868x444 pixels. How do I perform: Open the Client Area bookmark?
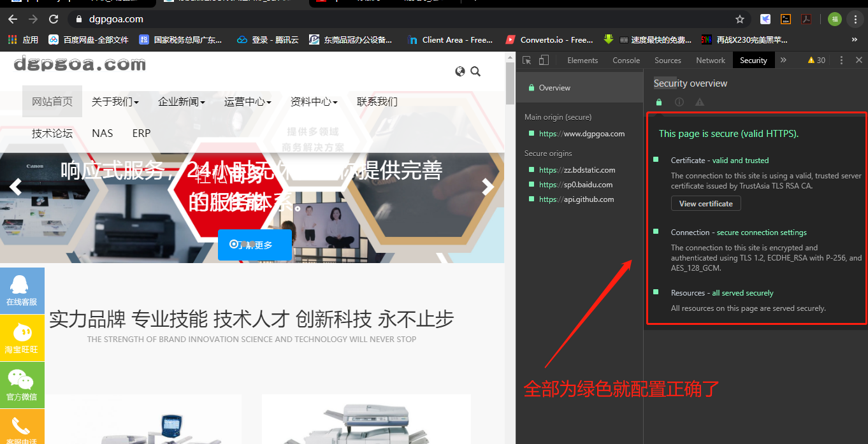(450, 39)
